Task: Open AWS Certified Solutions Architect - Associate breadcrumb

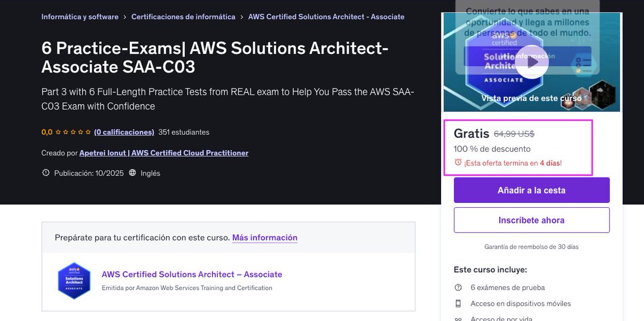Action: (326, 17)
